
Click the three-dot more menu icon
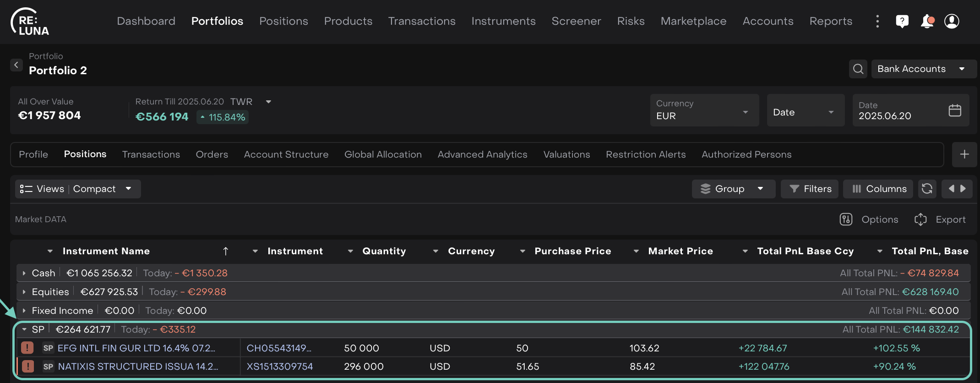(877, 21)
